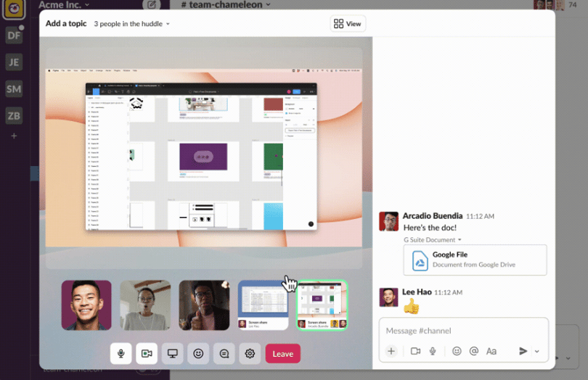
Task: Toggle the huddle video camera
Action: click(x=147, y=353)
